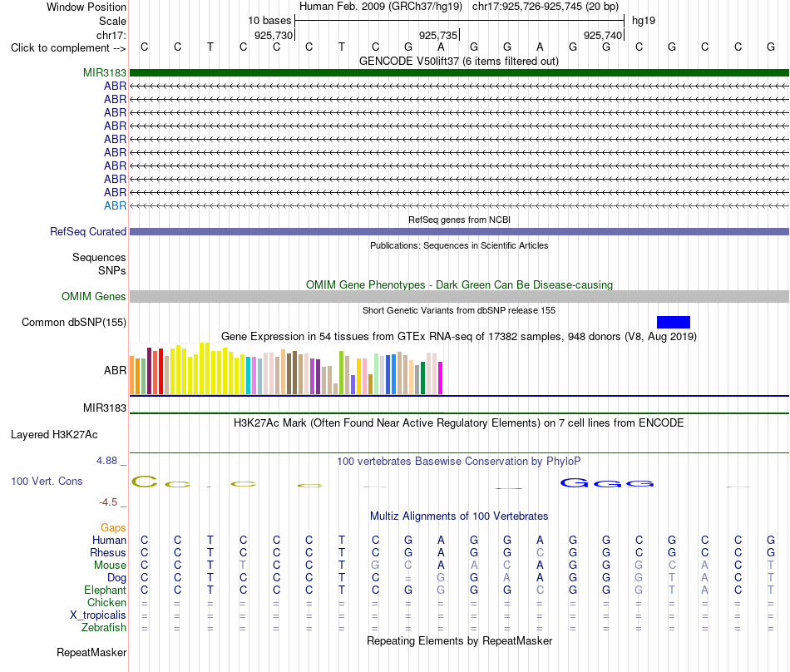The width and height of the screenshot is (790, 672).
Task: Click the magenta bar in GTEx chart
Action: tap(441, 378)
